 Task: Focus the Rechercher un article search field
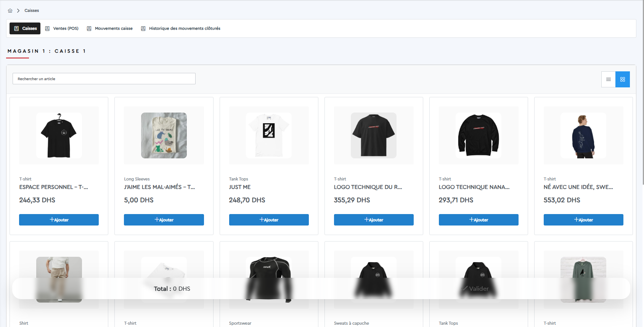click(104, 79)
